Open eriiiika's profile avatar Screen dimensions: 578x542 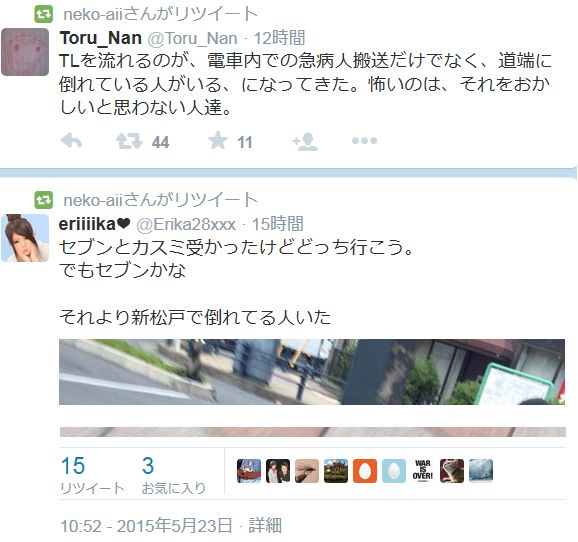[x=25, y=238]
